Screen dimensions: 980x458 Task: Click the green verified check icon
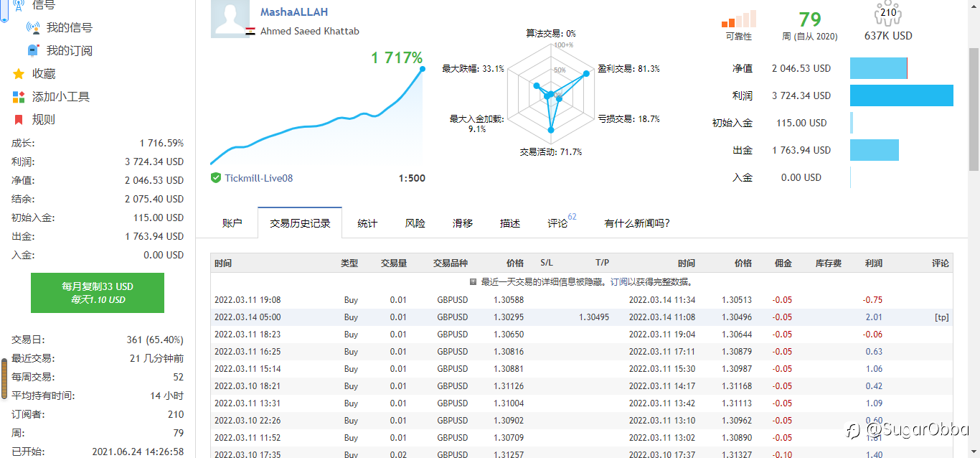pyautogui.click(x=216, y=178)
